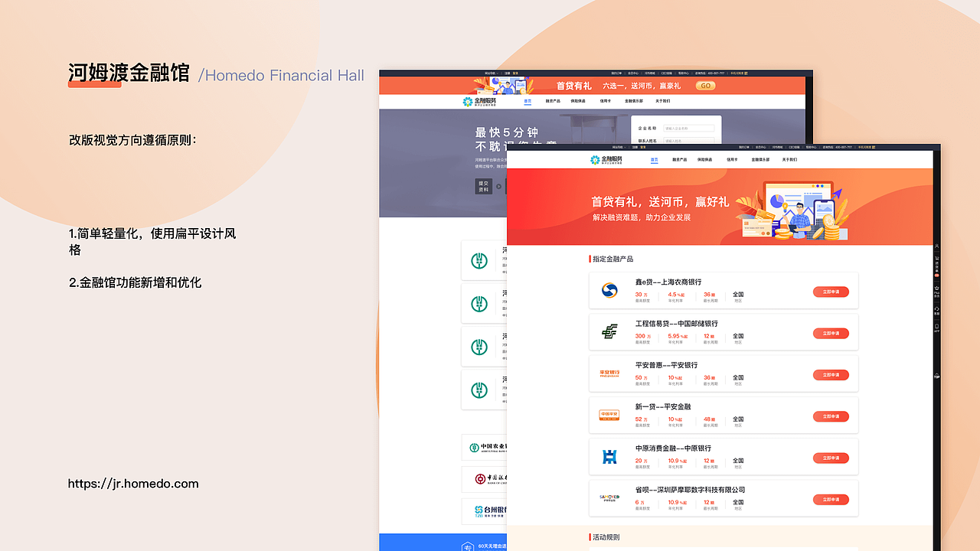The width and height of the screenshot is (980, 551).
Task: Click 立即申请 for 鑫e贷 product
Action: tap(831, 292)
